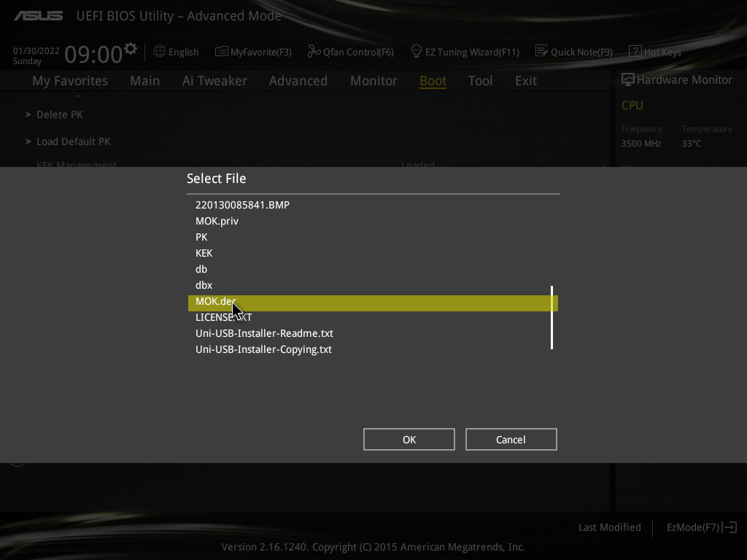Click the 33°C temperature value
This screenshot has height=560, width=747.
click(x=692, y=144)
